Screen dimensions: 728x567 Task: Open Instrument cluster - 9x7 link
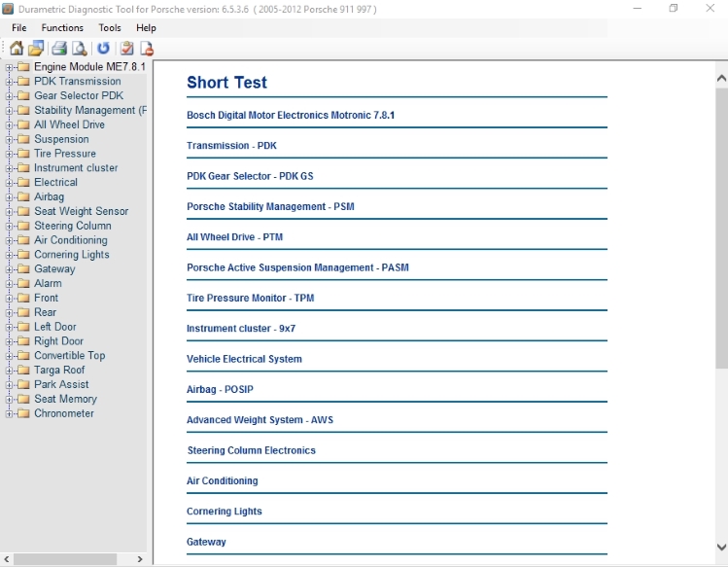click(x=241, y=328)
